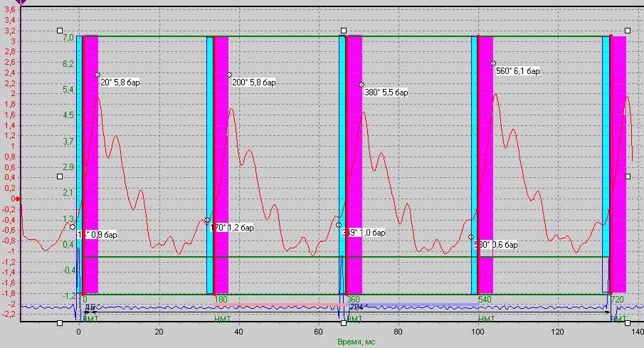
Task: Click the peak marker point at 20° 5,8 бар
Action: point(97,75)
